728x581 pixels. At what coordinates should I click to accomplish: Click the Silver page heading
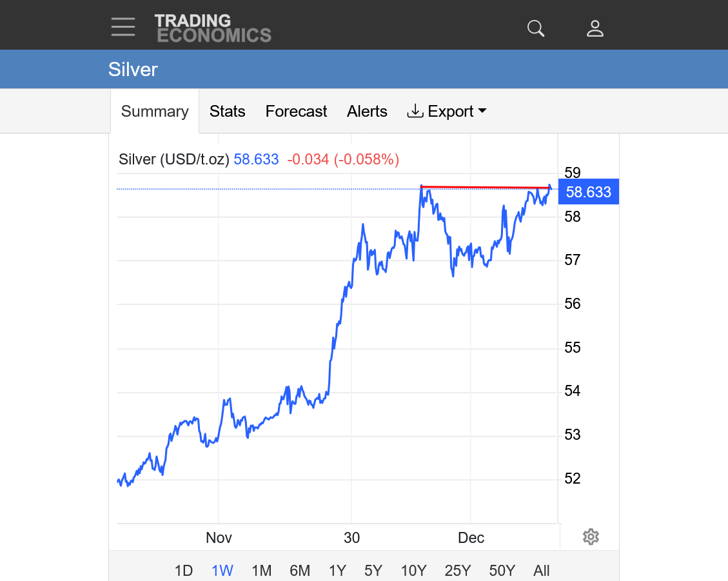(x=133, y=70)
